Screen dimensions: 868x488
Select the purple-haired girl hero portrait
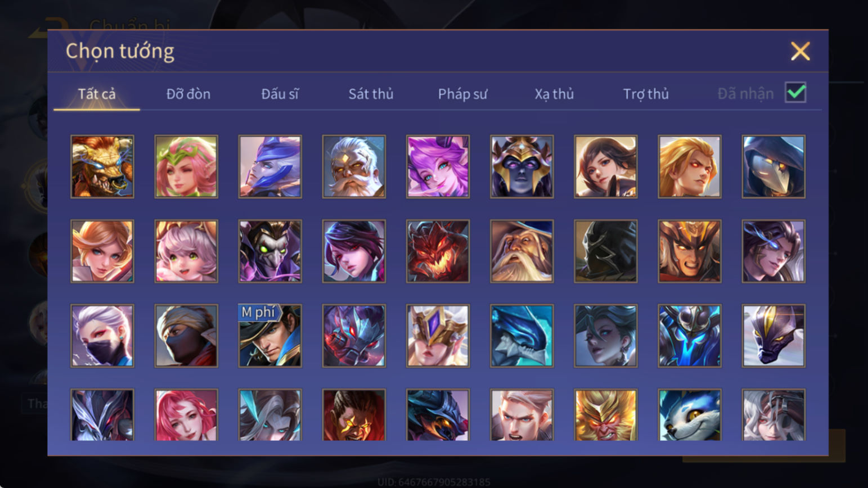[438, 166]
